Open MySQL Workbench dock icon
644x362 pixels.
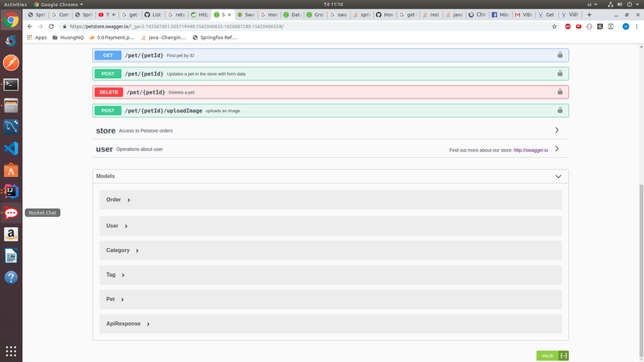pos(11,127)
